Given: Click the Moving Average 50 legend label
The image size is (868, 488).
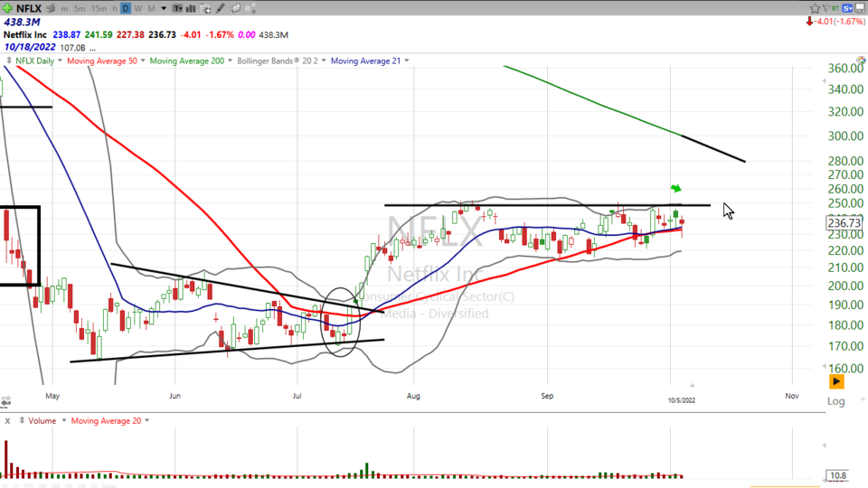Looking at the screenshot, I should [x=102, y=61].
